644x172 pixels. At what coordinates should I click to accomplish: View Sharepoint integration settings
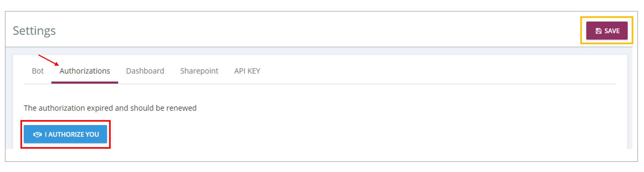[199, 71]
